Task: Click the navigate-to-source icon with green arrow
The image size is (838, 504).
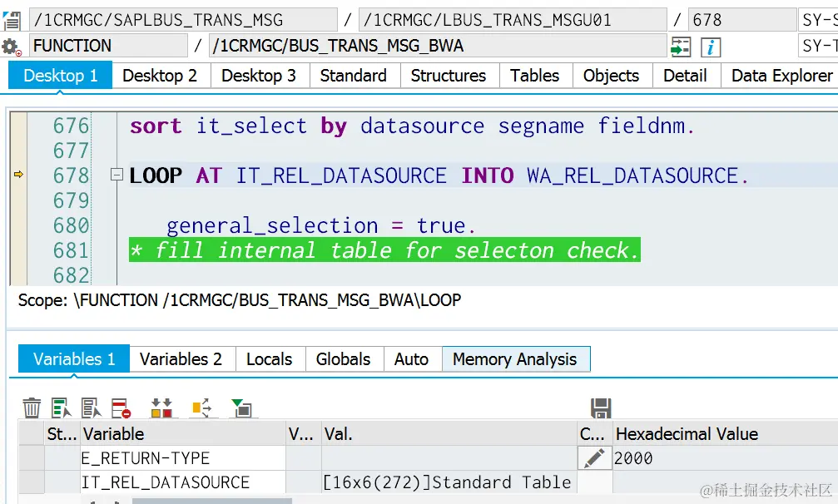Action: [x=681, y=47]
